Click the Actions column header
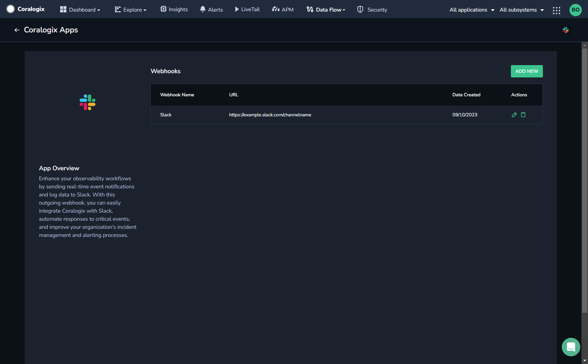This screenshot has width=588, height=364. pyautogui.click(x=519, y=95)
